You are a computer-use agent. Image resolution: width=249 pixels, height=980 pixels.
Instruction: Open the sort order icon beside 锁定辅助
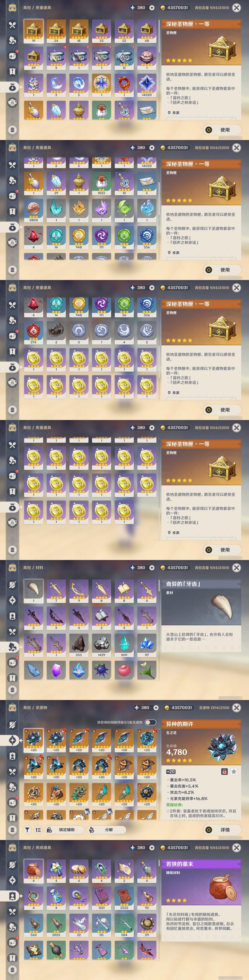(x=38, y=830)
